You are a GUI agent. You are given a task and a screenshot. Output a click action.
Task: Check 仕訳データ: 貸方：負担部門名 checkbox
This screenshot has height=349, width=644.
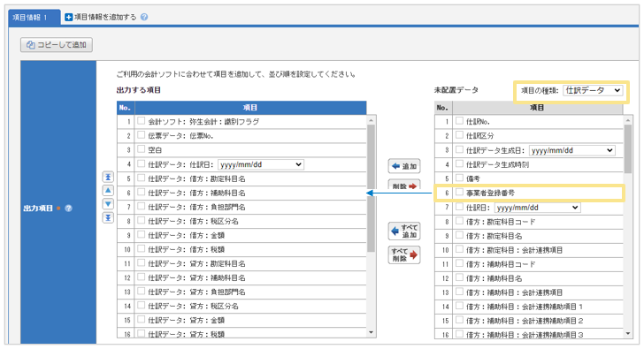click(142, 292)
